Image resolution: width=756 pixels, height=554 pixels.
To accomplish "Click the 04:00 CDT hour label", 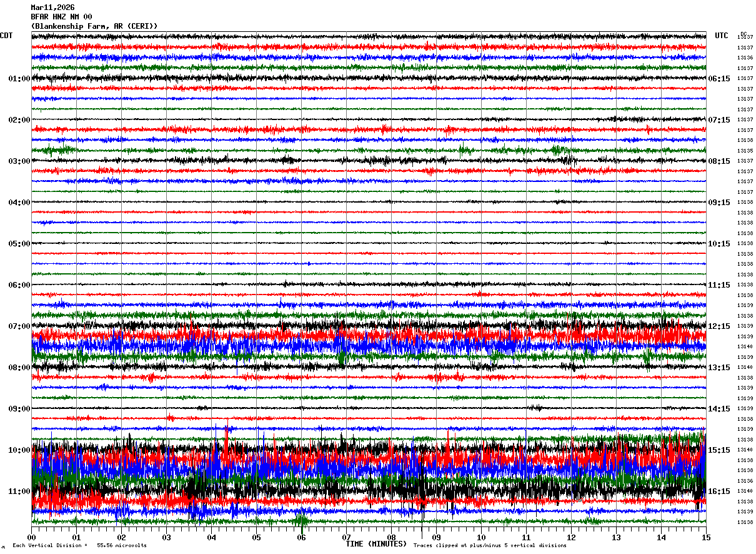I will coord(19,203).
